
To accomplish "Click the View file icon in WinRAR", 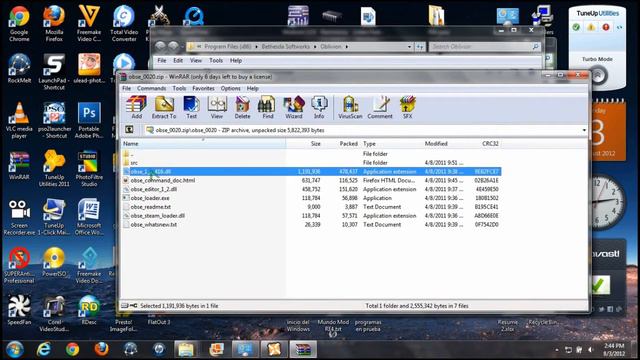I will click(217, 107).
